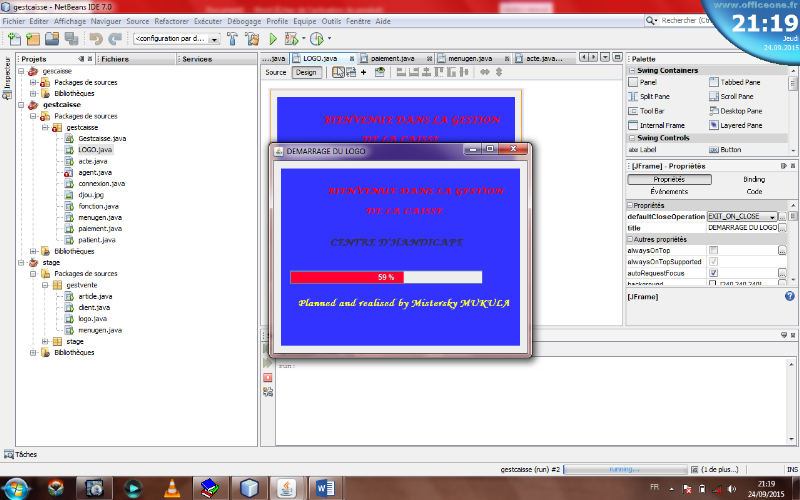Collapse Autres propriétés section
The height and width of the screenshot is (500, 800).
(x=630, y=239)
